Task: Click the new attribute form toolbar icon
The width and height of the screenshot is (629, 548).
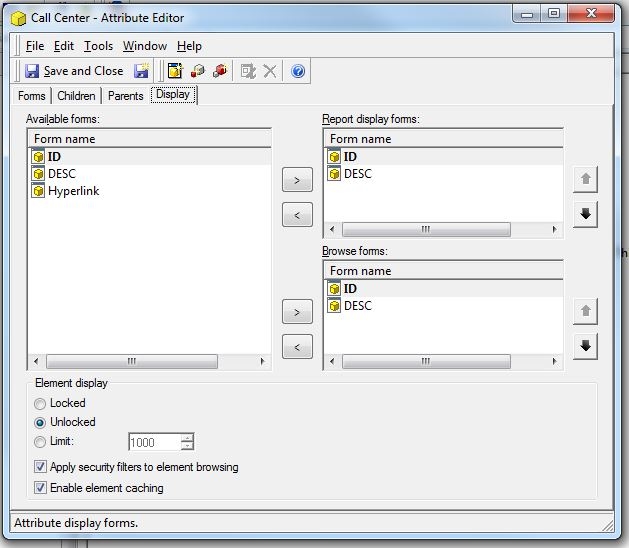Action: pyautogui.click(x=175, y=71)
